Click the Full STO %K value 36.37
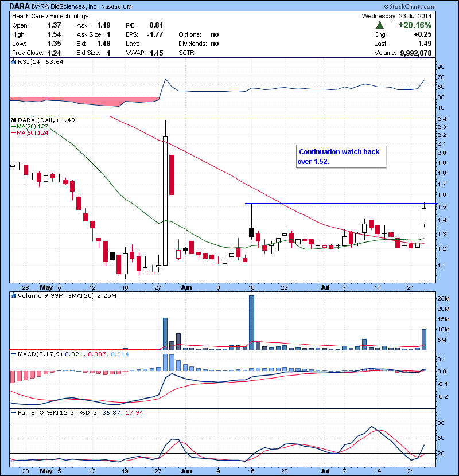Image resolution: width=459 pixels, height=476 pixels. coord(111,412)
